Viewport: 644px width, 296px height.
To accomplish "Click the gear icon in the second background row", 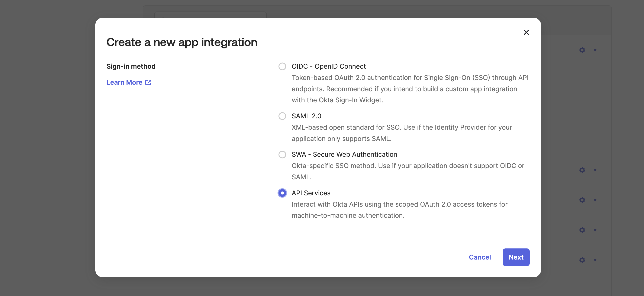I will tap(582, 170).
